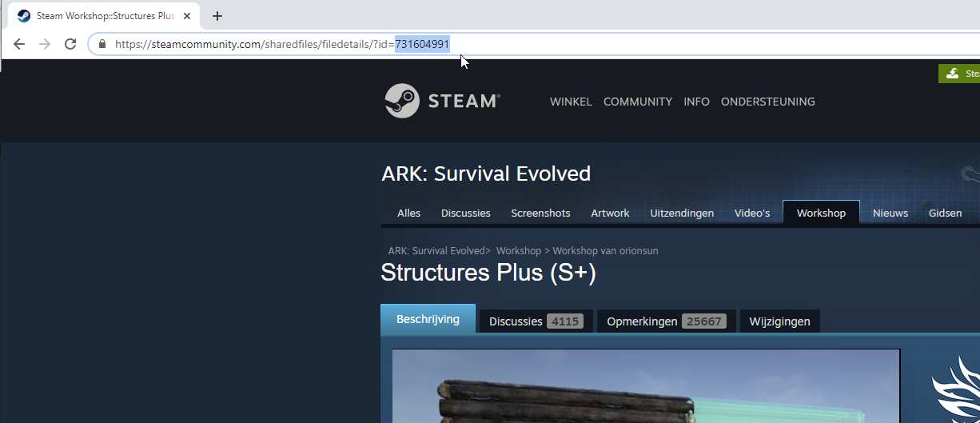Switch to the Gidsen hub tab
Viewport: 980px width, 423px height.
945,213
